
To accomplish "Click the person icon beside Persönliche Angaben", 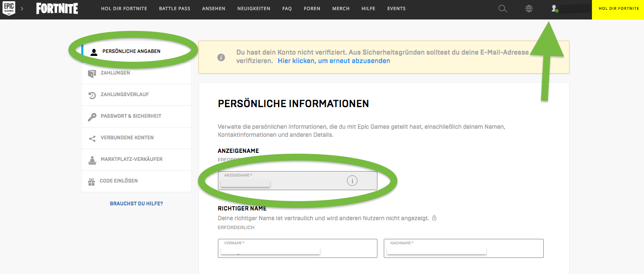I will pos(94,52).
